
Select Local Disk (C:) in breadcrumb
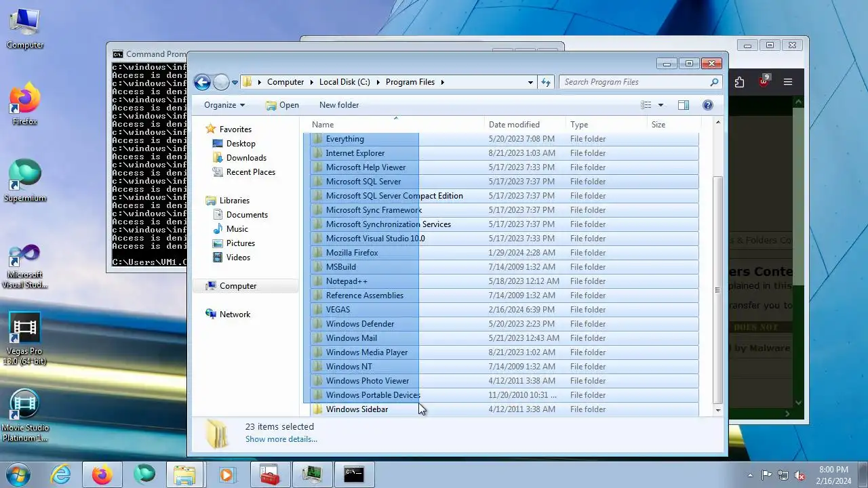click(344, 82)
